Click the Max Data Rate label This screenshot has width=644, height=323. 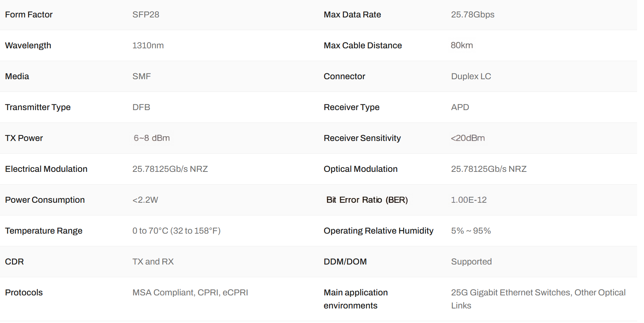(352, 15)
